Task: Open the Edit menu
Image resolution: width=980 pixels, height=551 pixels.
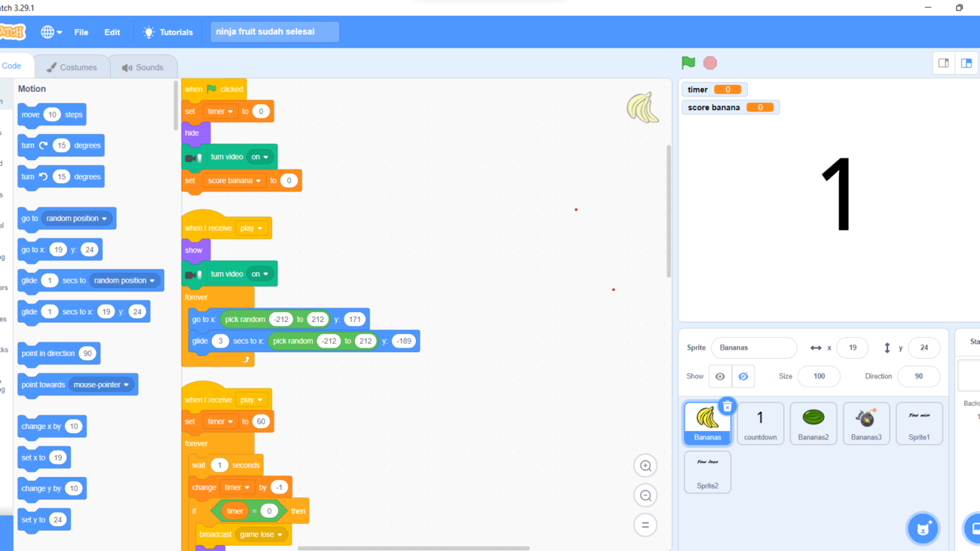Action: (x=112, y=32)
